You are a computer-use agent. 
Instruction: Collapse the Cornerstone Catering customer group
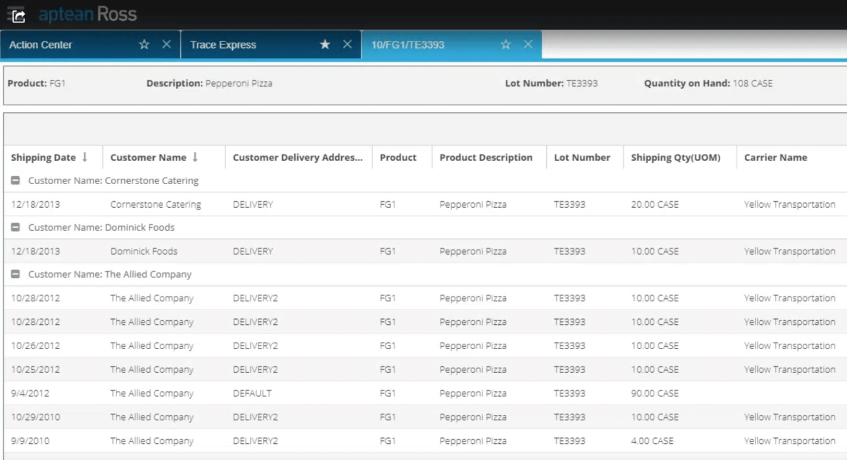coord(16,181)
